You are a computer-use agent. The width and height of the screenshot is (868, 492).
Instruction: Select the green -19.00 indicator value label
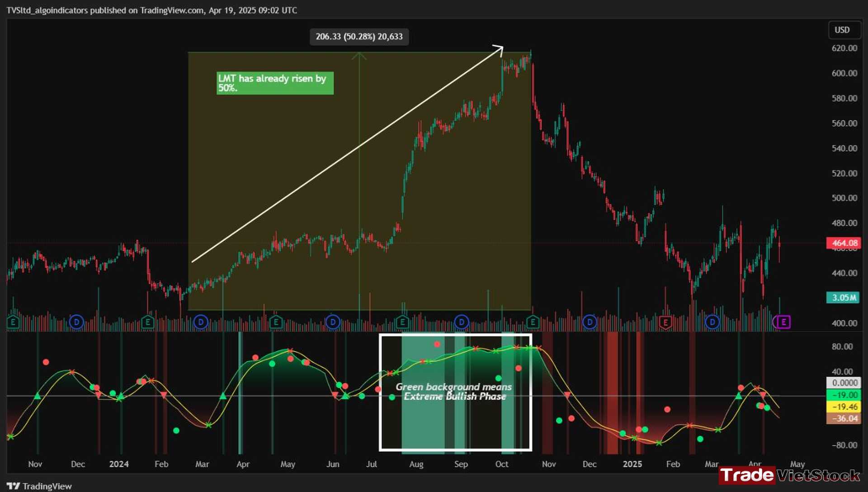click(844, 395)
